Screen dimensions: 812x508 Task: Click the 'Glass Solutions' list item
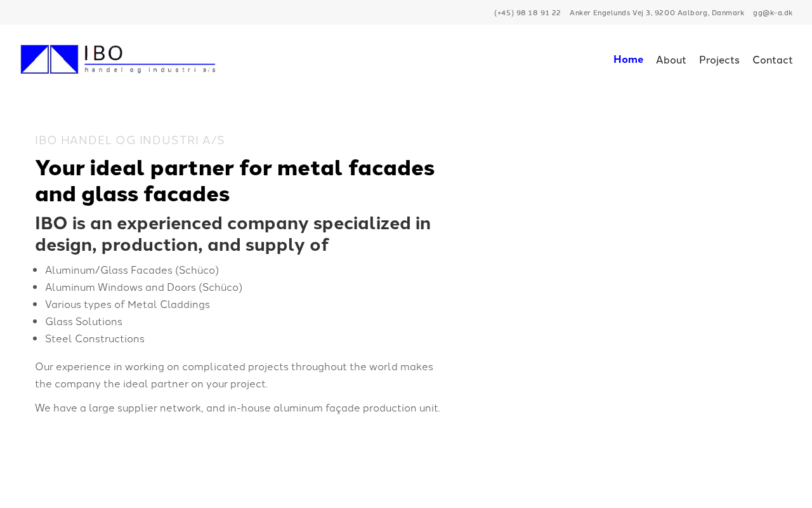tap(84, 321)
